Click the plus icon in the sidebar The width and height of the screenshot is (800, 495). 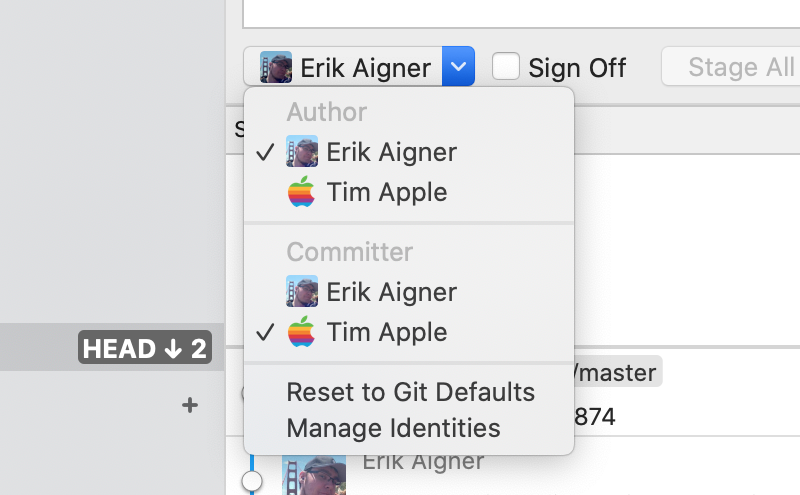(x=190, y=405)
